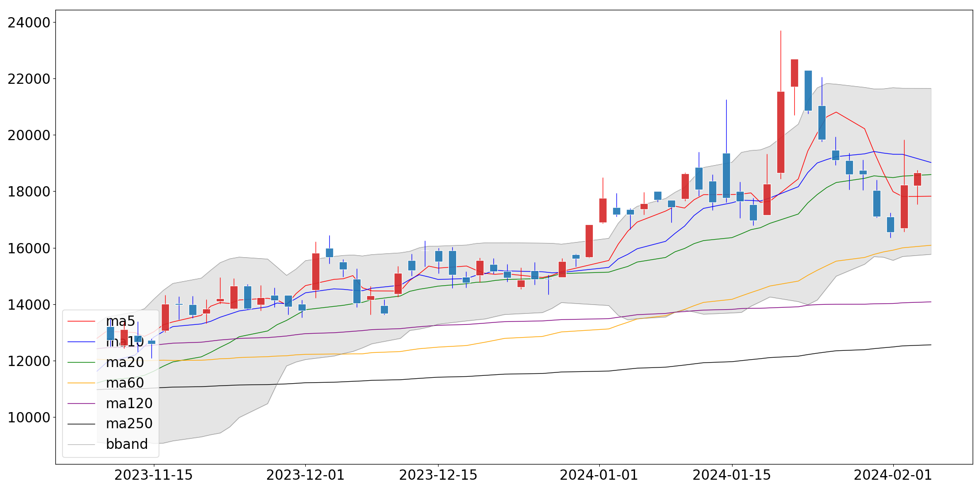This screenshot has width=980, height=490.
Task: Click the black ma250 legend line sample
Action: (x=81, y=424)
